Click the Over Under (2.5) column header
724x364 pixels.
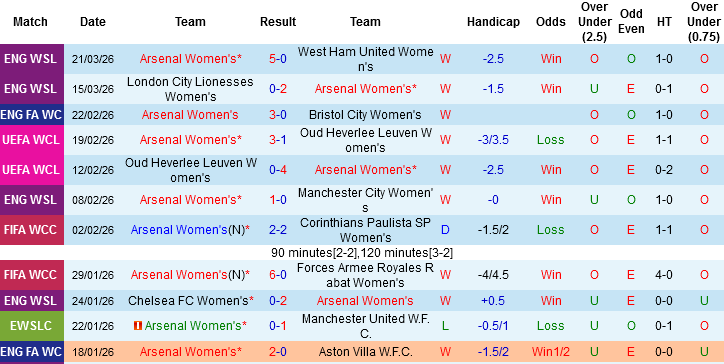click(594, 22)
